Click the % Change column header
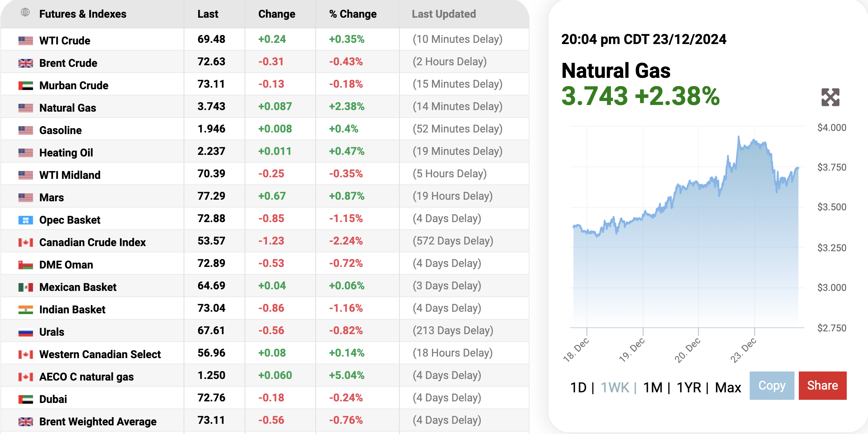The image size is (868, 434). 353,14
